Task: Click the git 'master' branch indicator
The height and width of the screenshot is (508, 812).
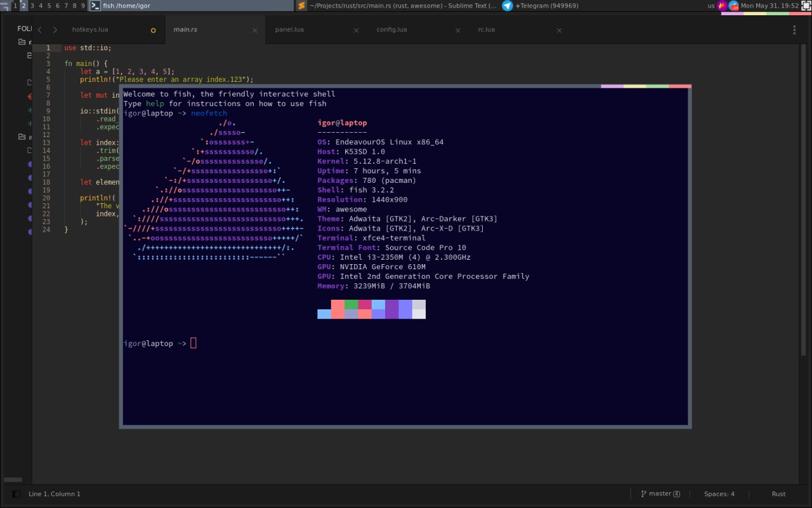Action: [x=660, y=494]
